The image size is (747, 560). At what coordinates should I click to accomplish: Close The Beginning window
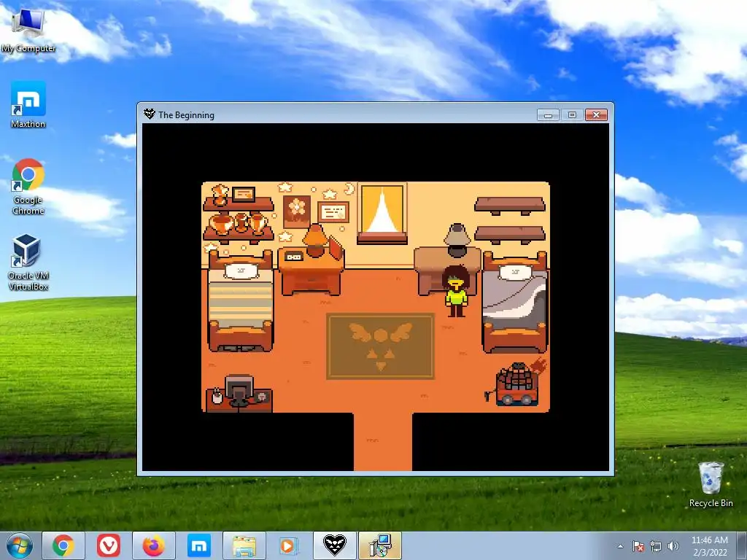coord(596,114)
